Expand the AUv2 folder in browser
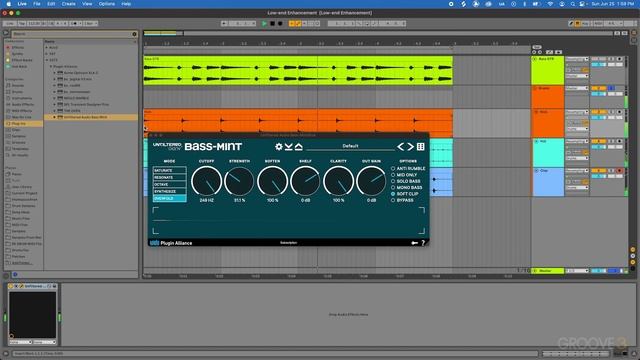 (x=47, y=47)
